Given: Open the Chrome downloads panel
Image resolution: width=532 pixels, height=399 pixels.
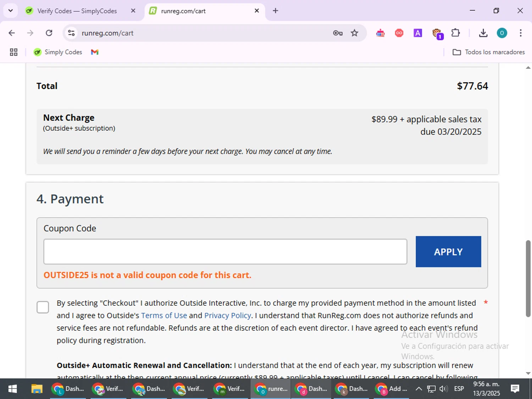Looking at the screenshot, I should coord(483,33).
